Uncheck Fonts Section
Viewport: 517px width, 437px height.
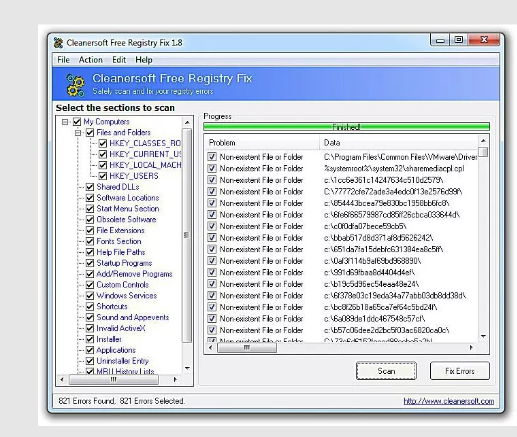(90, 241)
